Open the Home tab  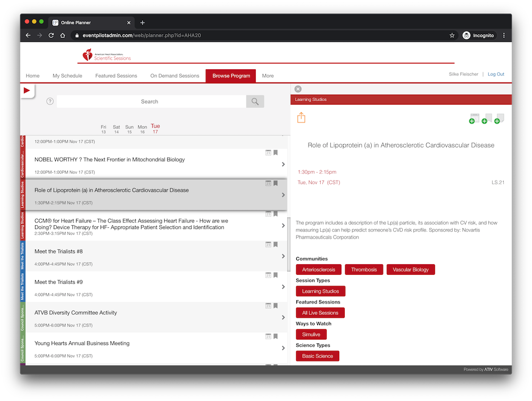pyautogui.click(x=32, y=76)
